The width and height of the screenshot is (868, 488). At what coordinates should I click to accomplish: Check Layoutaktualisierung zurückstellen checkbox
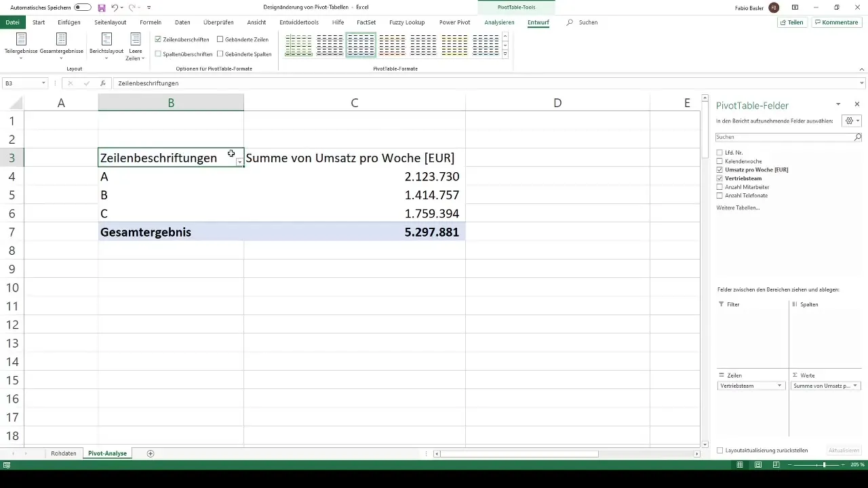[720, 450]
